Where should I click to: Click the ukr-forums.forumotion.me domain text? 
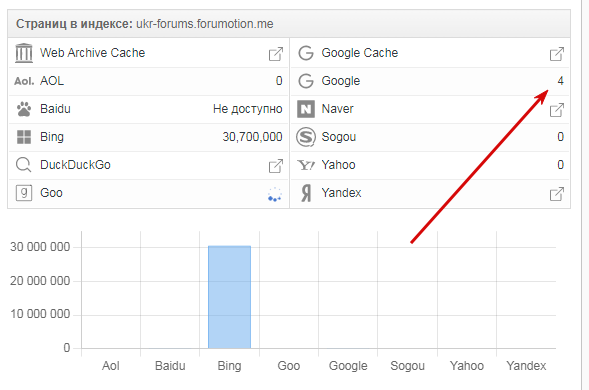tap(205, 24)
